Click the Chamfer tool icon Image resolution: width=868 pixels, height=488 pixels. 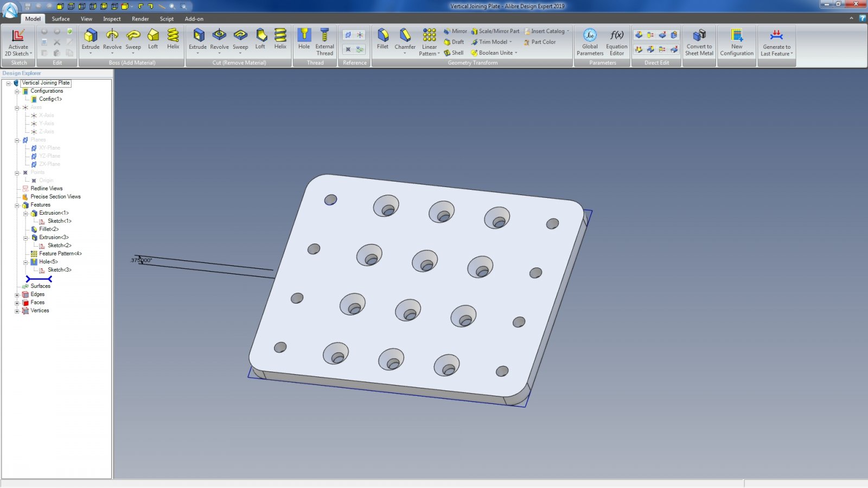(x=405, y=36)
